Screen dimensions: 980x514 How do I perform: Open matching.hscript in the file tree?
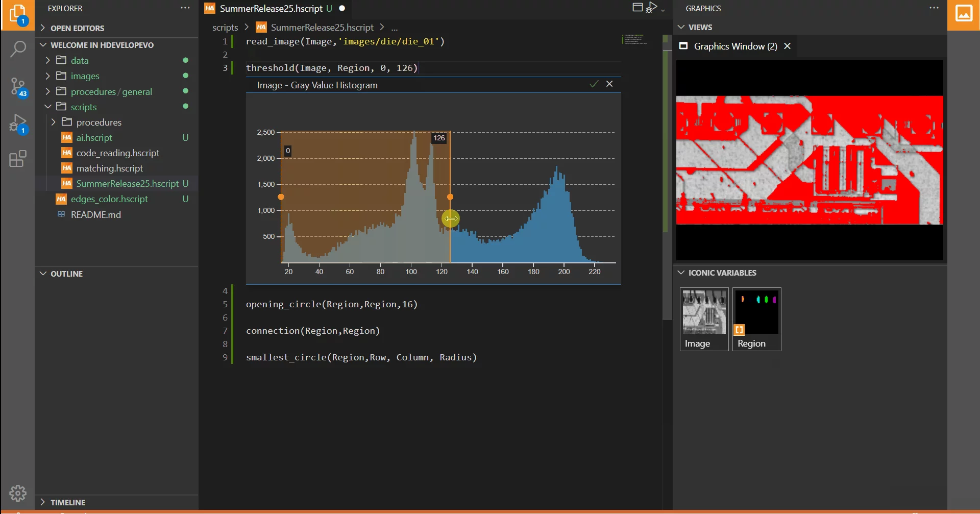(x=109, y=168)
